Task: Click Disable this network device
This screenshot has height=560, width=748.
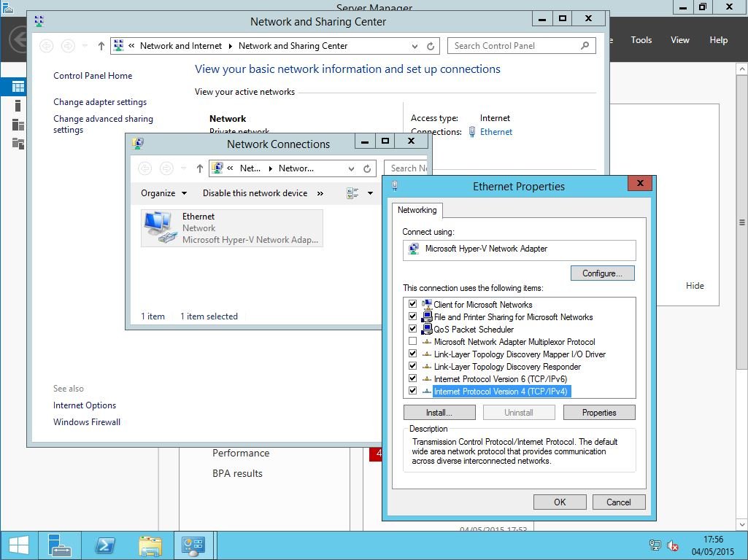Action: click(255, 193)
